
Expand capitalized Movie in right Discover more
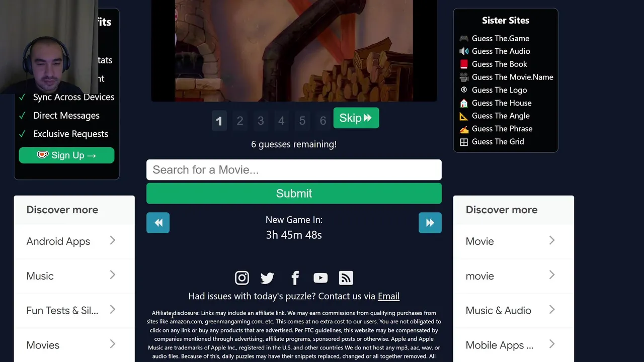(x=514, y=241)
